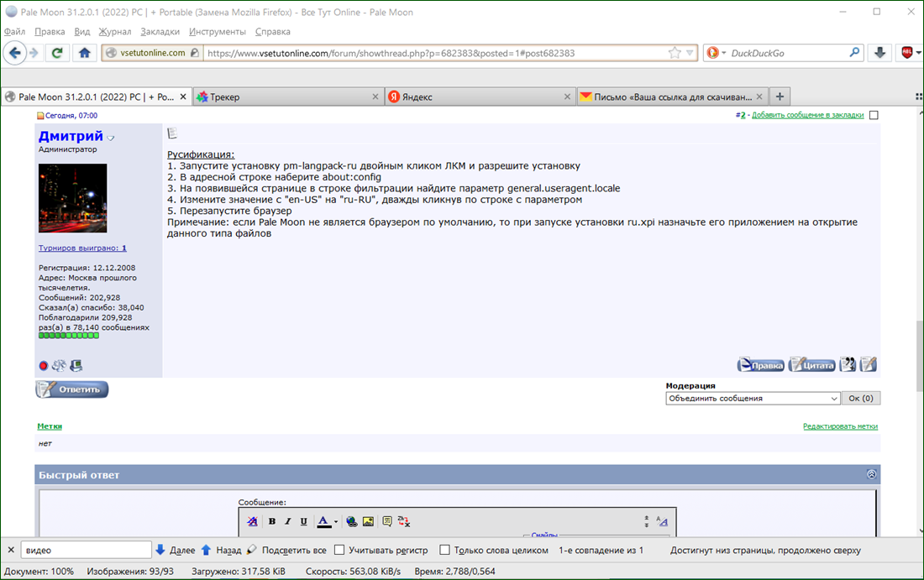Enable the Учитывать регистр checkbox

339,550
